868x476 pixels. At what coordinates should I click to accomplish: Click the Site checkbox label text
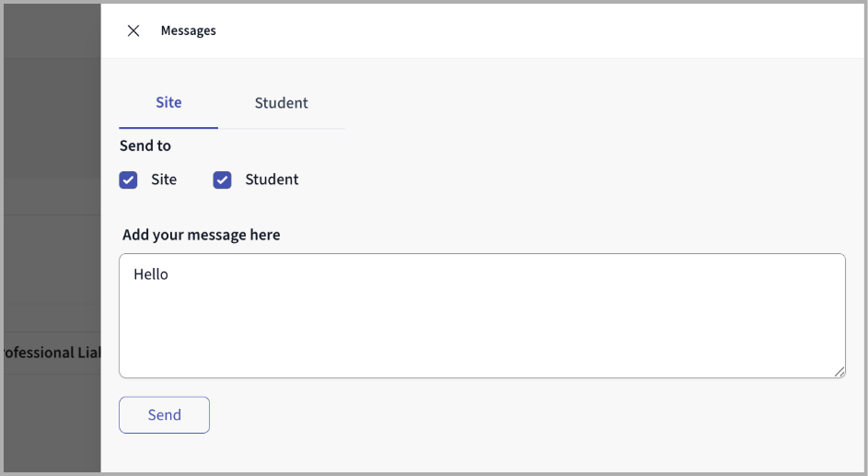(x=164, y=180)
